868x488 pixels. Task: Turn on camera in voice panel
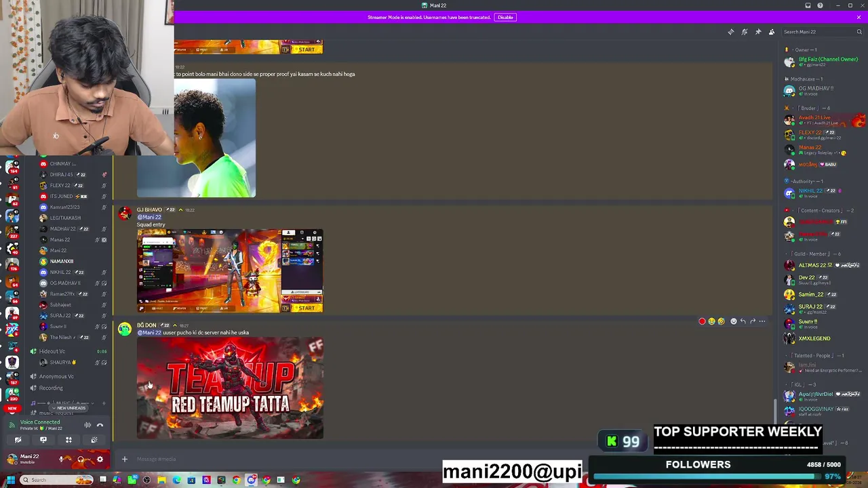pyautogui.click(x=18, y=440)
